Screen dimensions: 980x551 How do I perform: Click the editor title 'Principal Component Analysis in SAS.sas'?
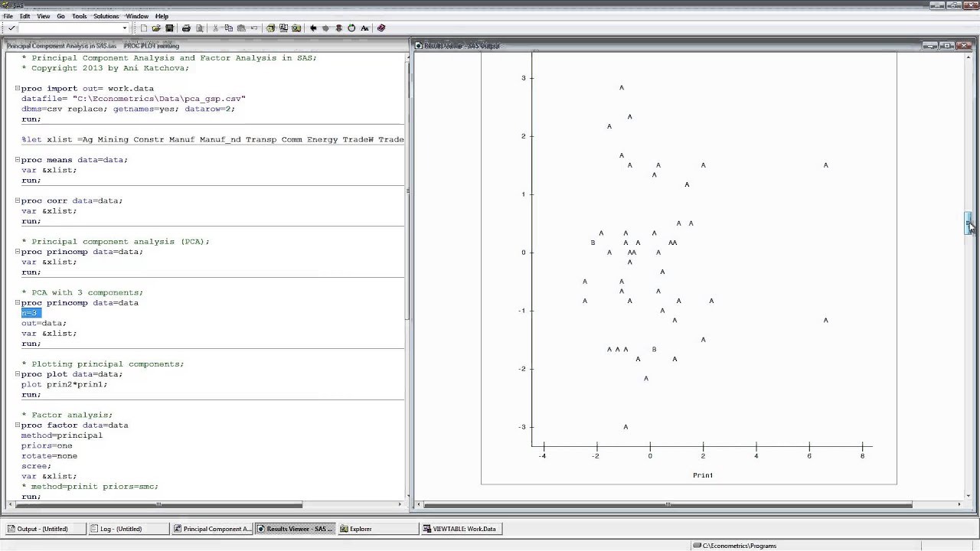point(62,46)
